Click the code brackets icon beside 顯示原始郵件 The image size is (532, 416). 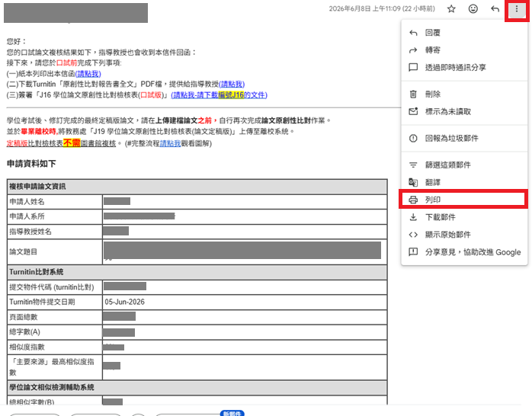(x=413, y=235)
